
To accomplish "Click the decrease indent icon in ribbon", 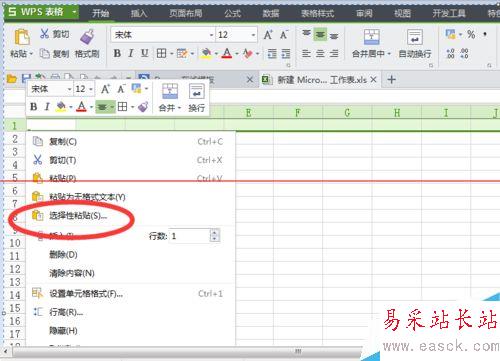I will pyautogui.click(x=272, y=53).
